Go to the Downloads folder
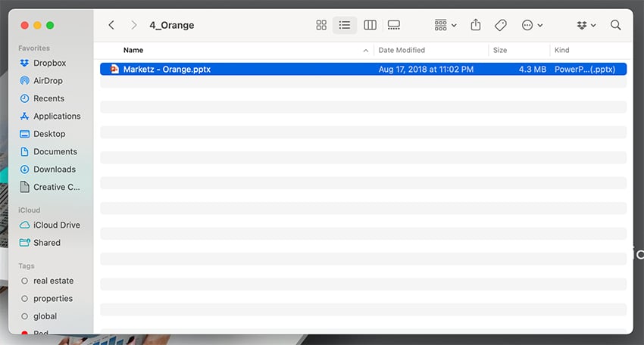The height and width of the screenshot is (345, 644). pos(54,169)
